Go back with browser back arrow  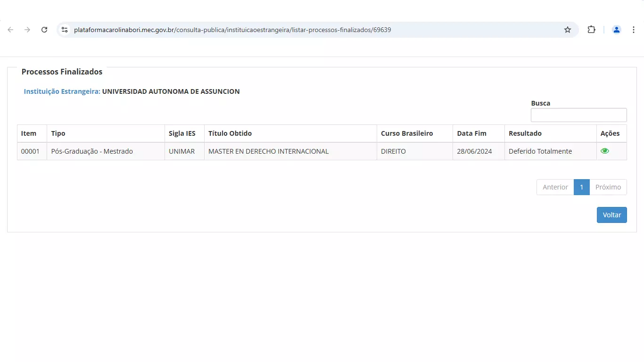pyautogui.click(x=10, y=30)
